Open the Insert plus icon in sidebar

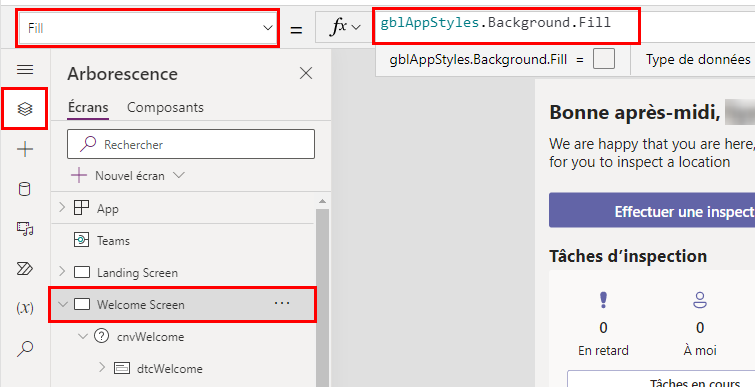pyautogui.click(x=25, y=149)
